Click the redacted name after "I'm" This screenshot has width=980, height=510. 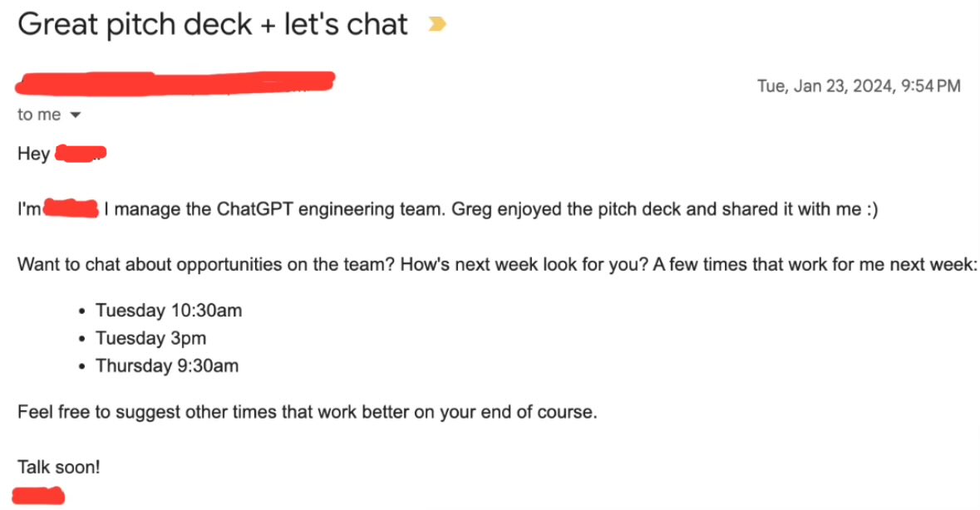[x=71, y=208]
